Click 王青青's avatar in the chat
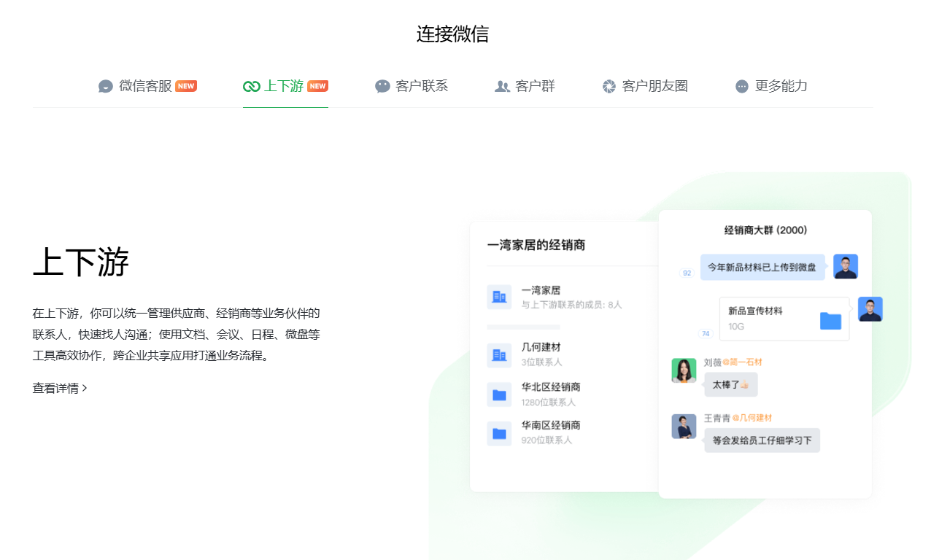Image resolution: width=931 pixels, height=560 pixels. click(x=684, y=427)
